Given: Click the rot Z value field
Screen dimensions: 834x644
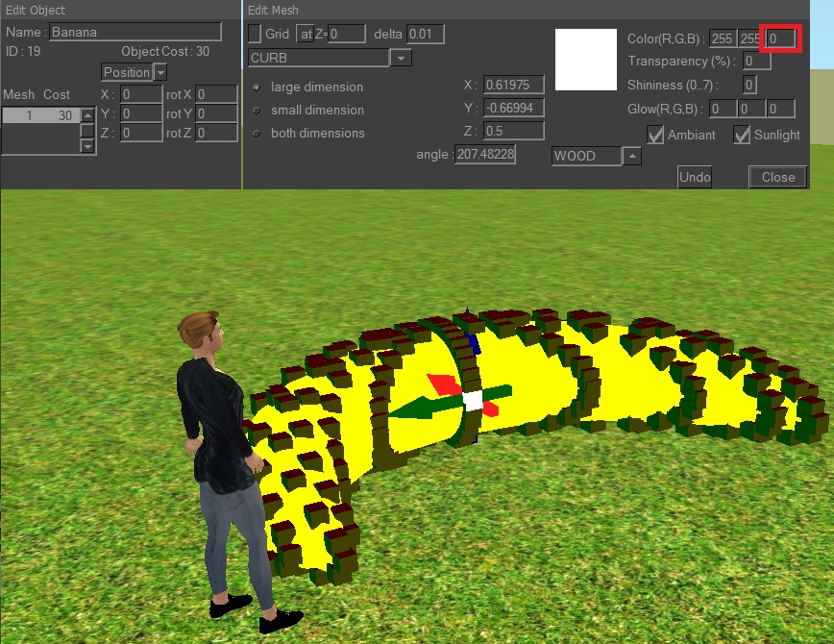Looking at the screenshot, I should pos(216,133).
